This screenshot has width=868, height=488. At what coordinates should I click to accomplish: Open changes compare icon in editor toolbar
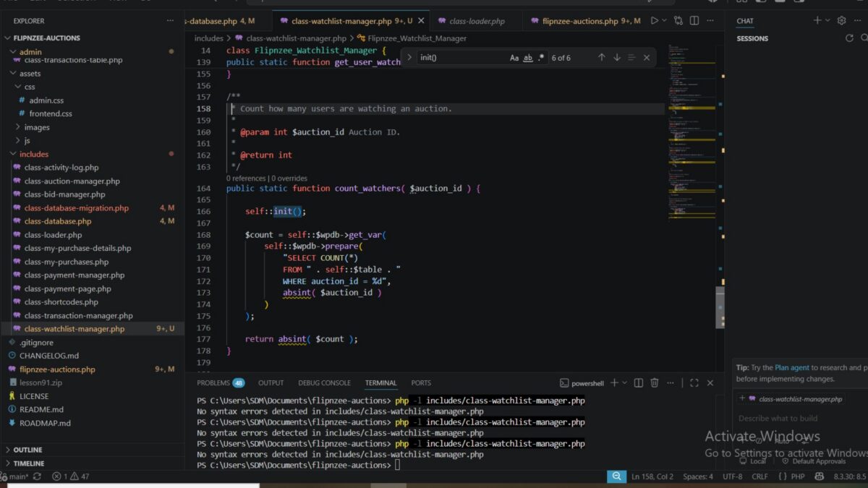coord(678,21)
